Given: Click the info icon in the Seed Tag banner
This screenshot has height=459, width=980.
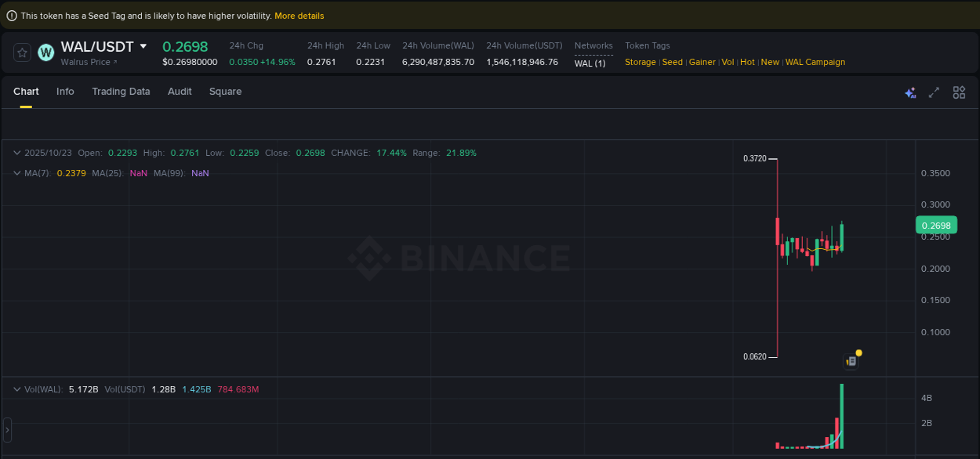Looking at the screenshot, I should point(11,15).
